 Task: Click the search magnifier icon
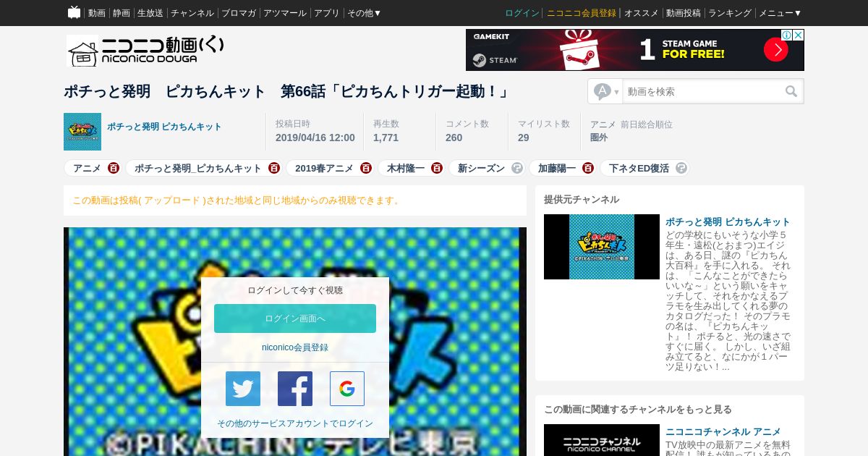tap(791, 91)
